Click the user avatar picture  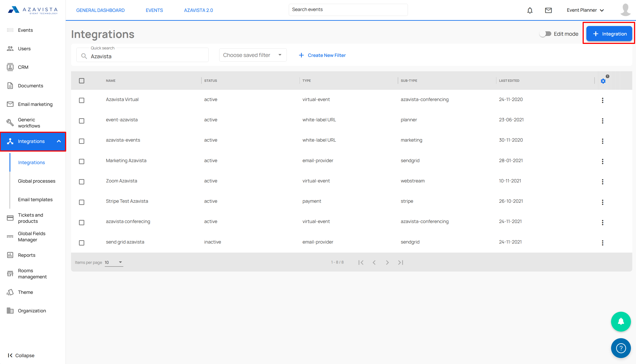pyautogui.click(x=625, y=10)
